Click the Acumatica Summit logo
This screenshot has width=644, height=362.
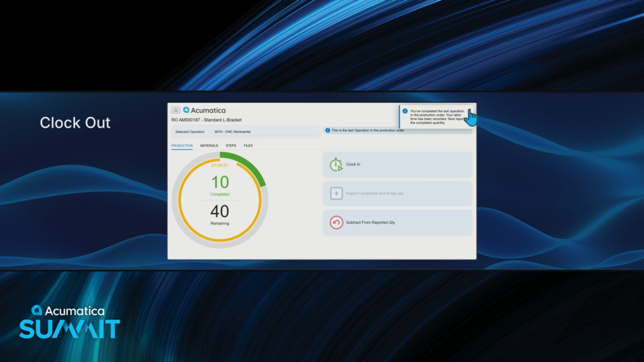tap(69, 321)
